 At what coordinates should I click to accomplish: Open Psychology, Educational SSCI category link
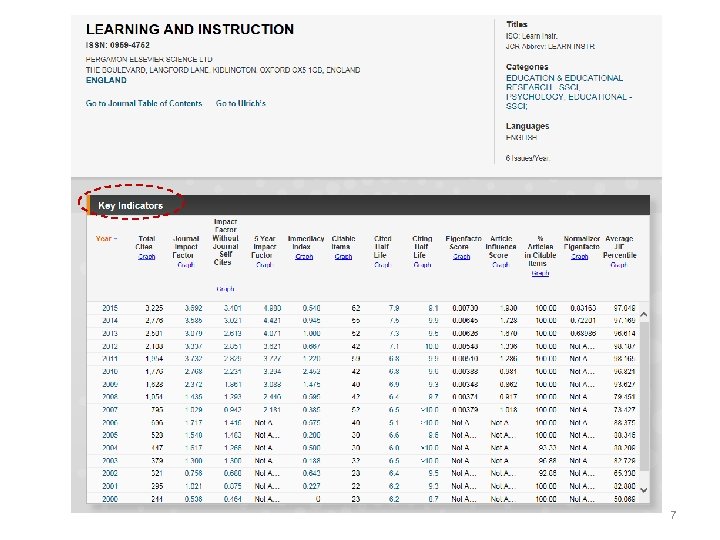(x=569, y=101)
